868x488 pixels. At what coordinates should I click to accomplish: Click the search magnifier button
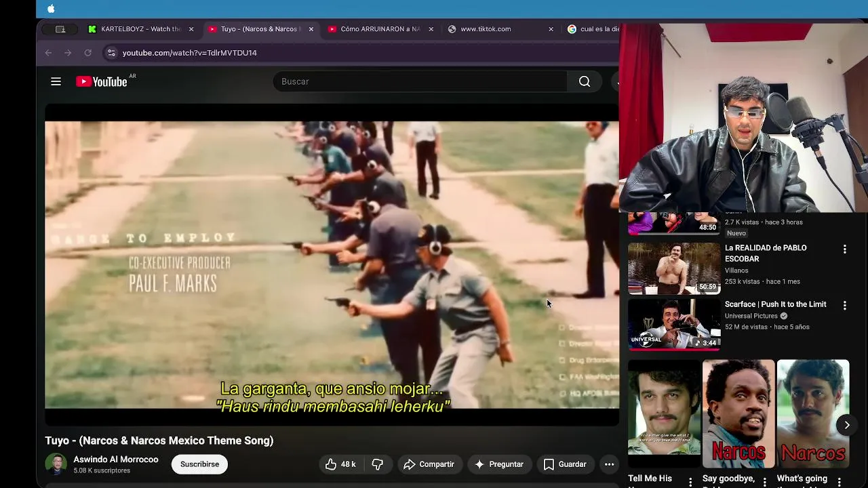pos(585,81)
